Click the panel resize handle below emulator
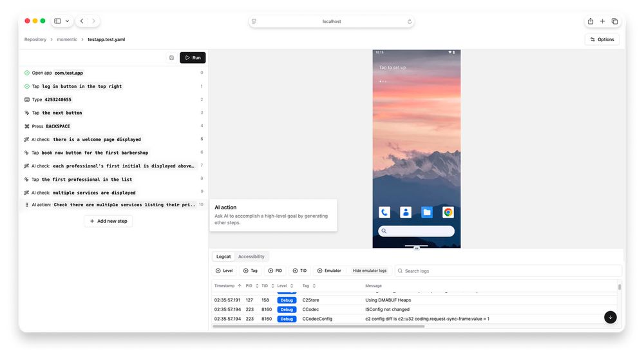The width and height of the screenshot is (644, 353). (x=417, y=248)
